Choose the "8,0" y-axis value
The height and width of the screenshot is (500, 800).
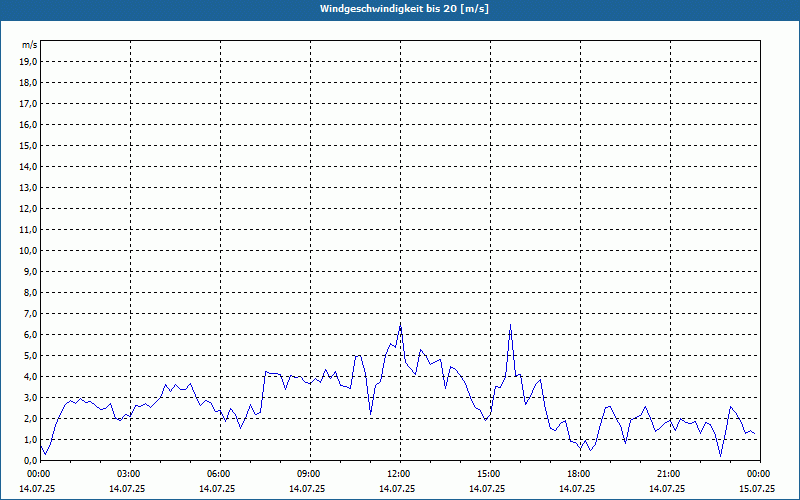point(31,292)
